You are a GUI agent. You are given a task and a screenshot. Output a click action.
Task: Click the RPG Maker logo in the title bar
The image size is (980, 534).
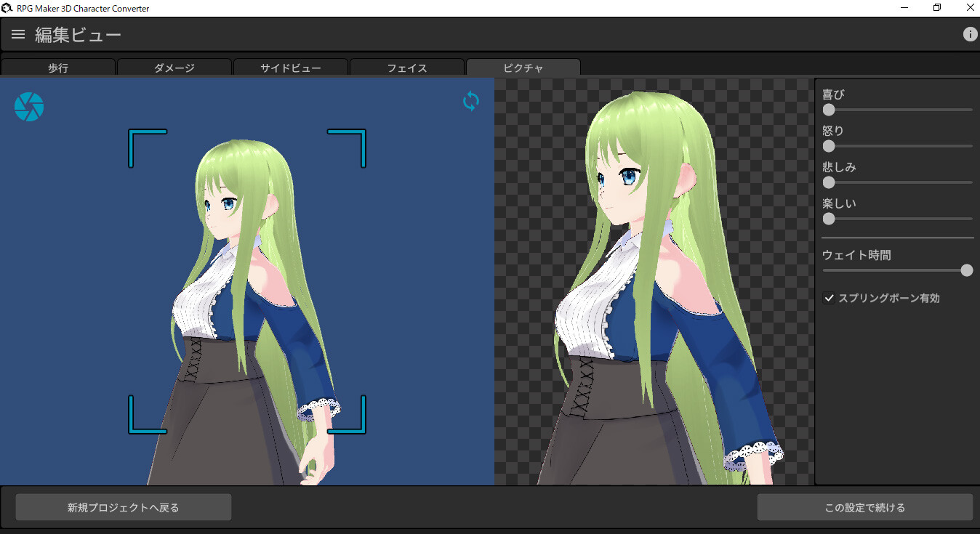click(7, 7)
